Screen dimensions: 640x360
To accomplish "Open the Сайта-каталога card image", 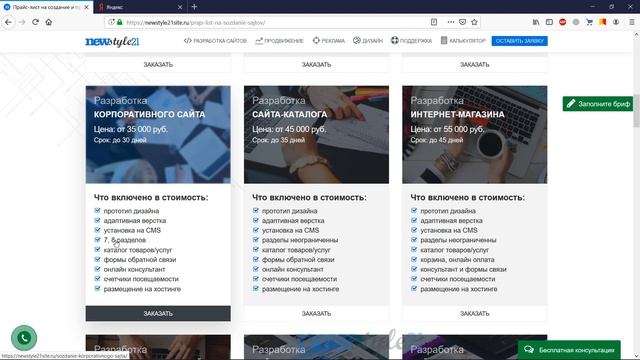I will [x=316, y=135].
